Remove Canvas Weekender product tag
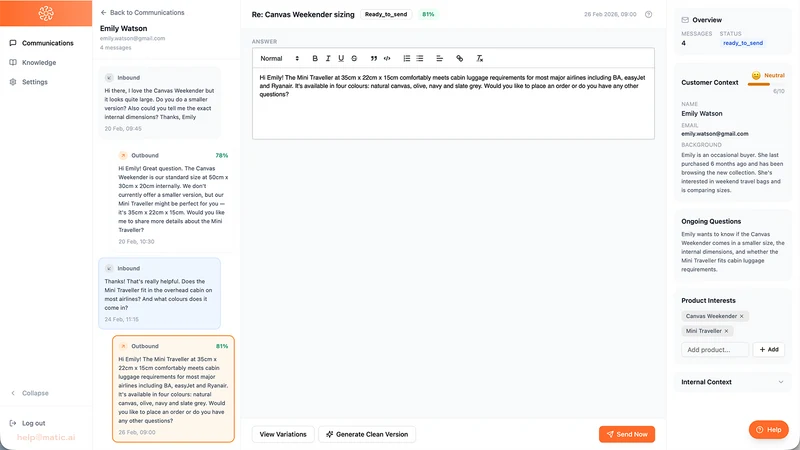Image resolution: width=800 pixels, height=450 pixels. 742,316
